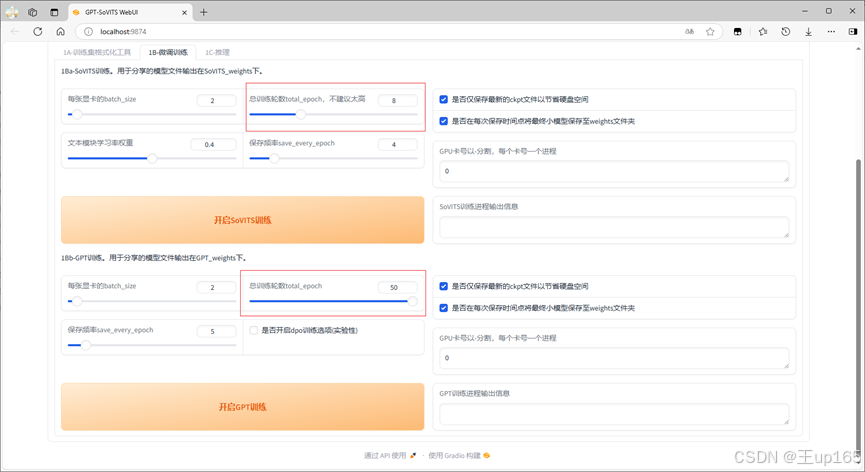
Task: Click the browser profile avatar icon
Action: click(12, 12)
